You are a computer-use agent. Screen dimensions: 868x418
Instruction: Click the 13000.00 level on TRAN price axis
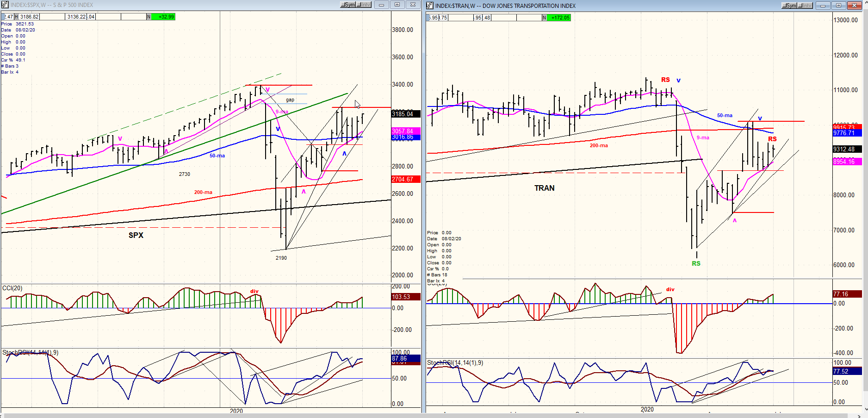tap(846, 20)
